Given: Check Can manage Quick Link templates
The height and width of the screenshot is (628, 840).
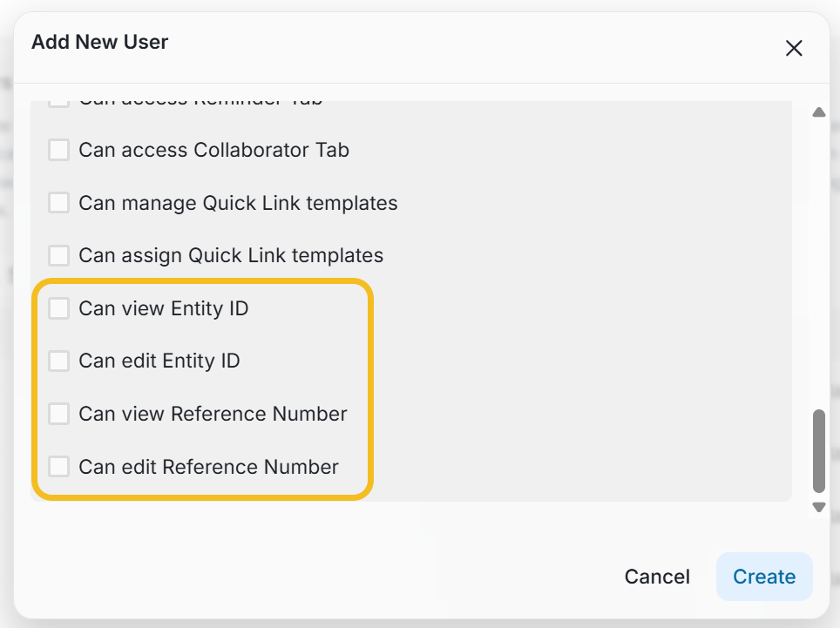Looking at the screenshot, I should [x=59, y=203].
